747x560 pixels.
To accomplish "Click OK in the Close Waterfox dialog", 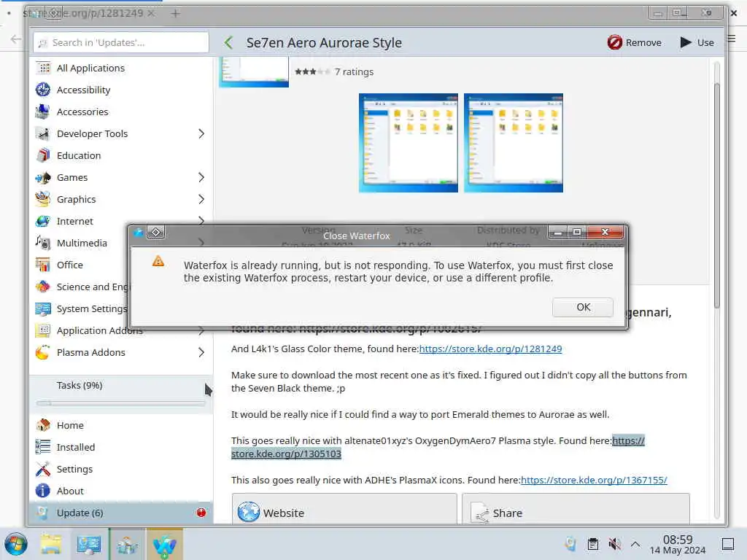I will [x=583, y=307].
